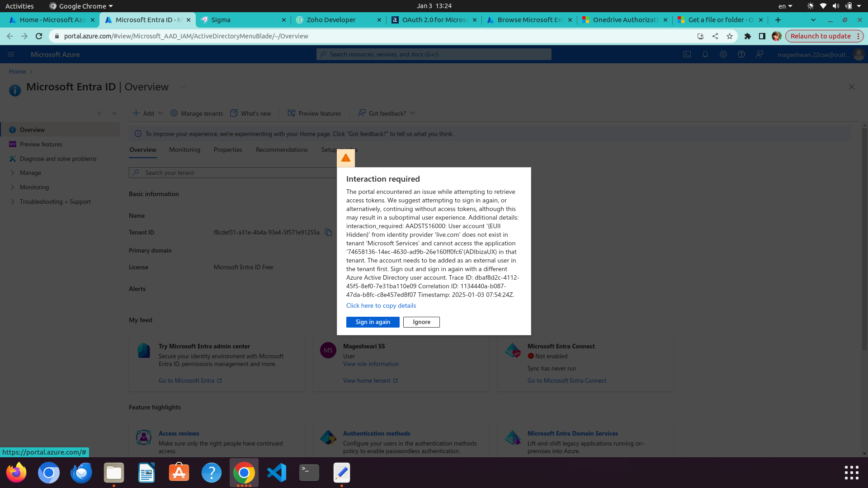Expand Troubleshooting + Support section
The width and height of the screenshot is (868, 488).
click(x=60, y=202)
